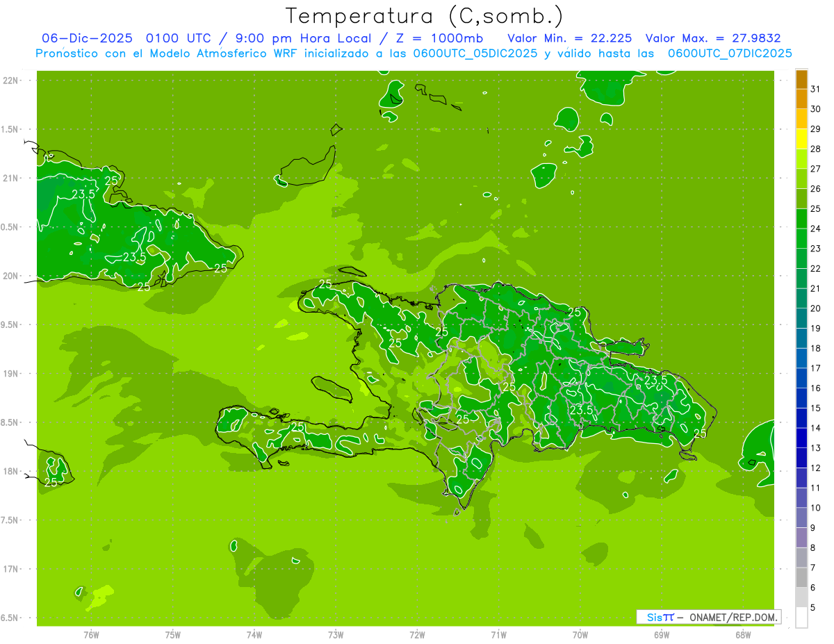Screen dimensions: 834x644
Task: Click the 75W longitude axis label
Action: [x=173, y=635]
